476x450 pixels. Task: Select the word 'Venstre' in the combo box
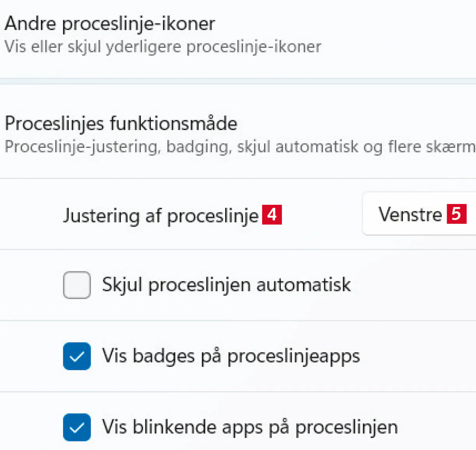click(x=410, y=214)
